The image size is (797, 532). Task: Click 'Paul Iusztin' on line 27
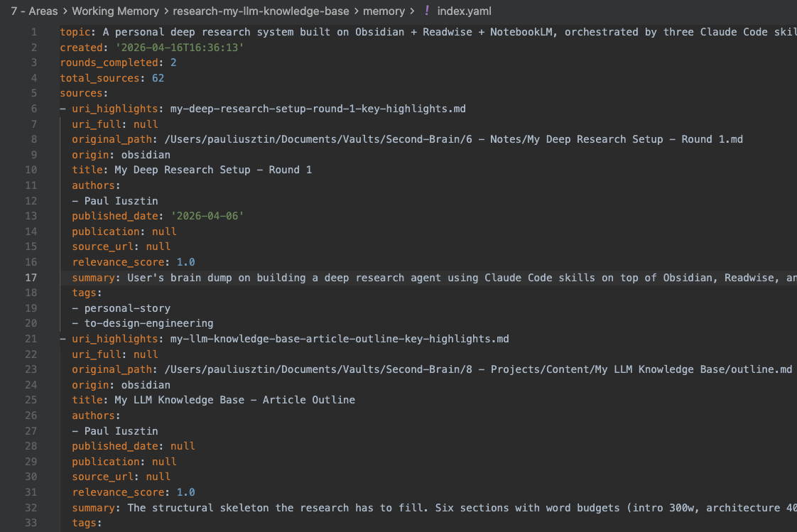(x=121, y=431)
